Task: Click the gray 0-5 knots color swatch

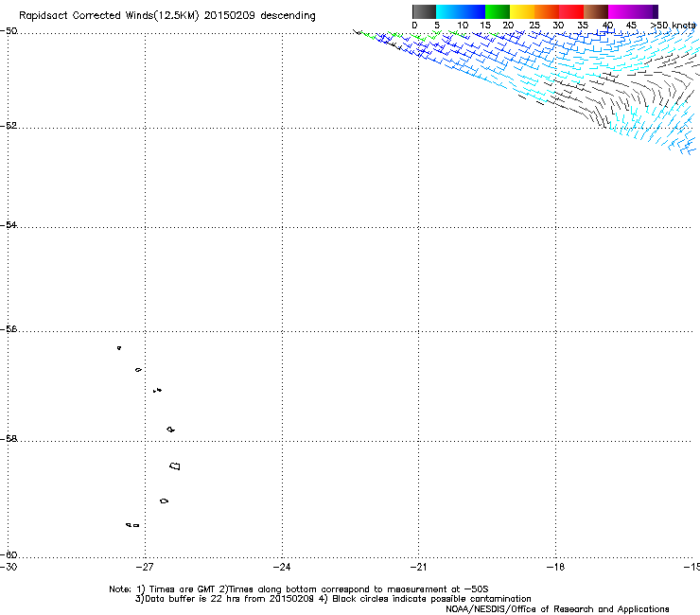Action: 424,11
